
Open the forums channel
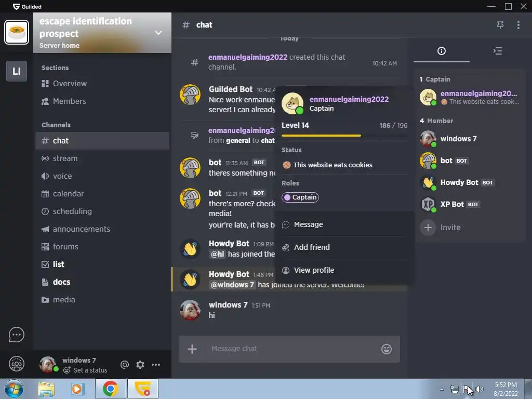click(x=102, y=247)
